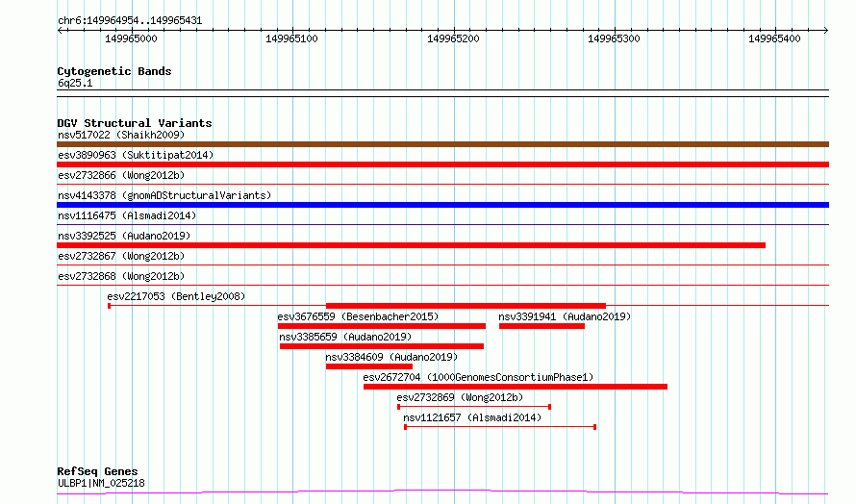Select the red nsv3391941 variant bar
856x504 pixels.
pos(541,326)
